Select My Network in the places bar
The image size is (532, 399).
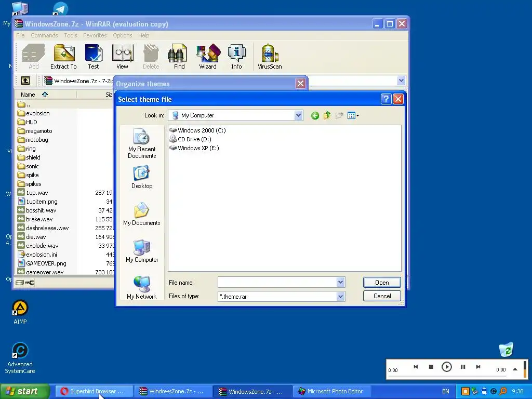142,288
